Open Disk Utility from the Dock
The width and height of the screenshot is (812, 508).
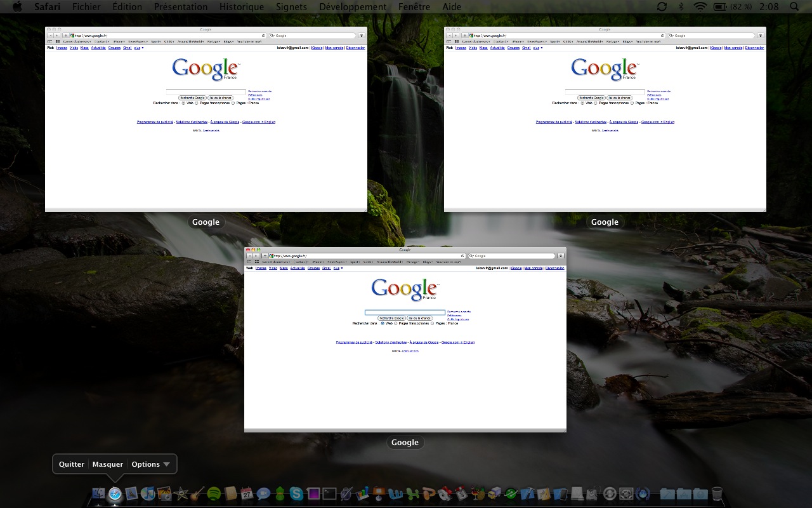pyautogui.click(x=593, y=493)
